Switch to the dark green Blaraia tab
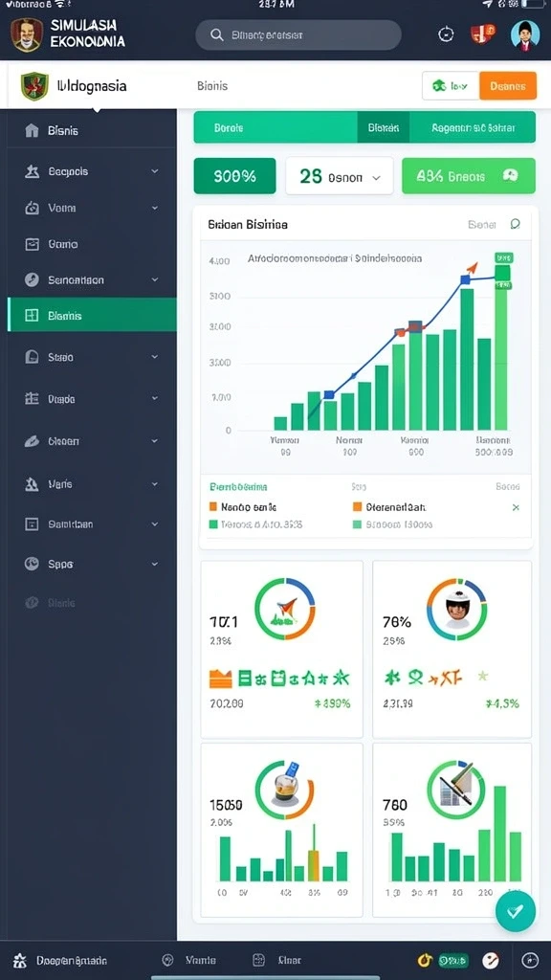Screen dimensions: 551x980 click(x=383, y=127)
